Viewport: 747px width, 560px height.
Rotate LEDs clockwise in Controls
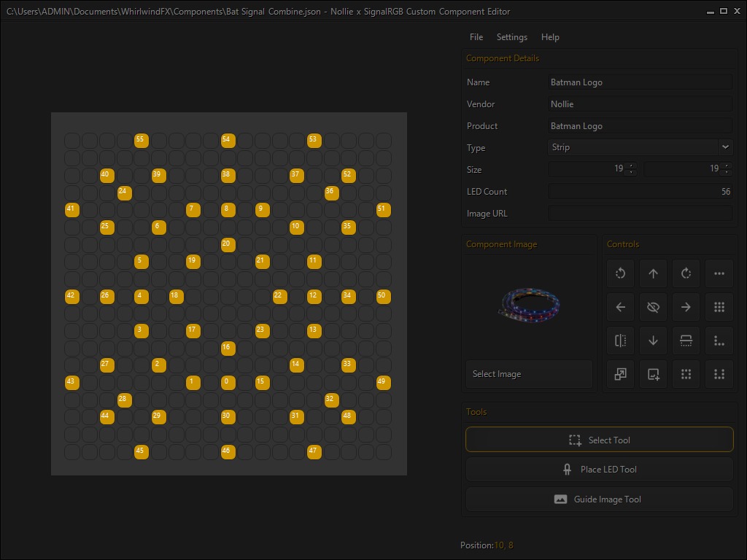click(x=686, y=273)
